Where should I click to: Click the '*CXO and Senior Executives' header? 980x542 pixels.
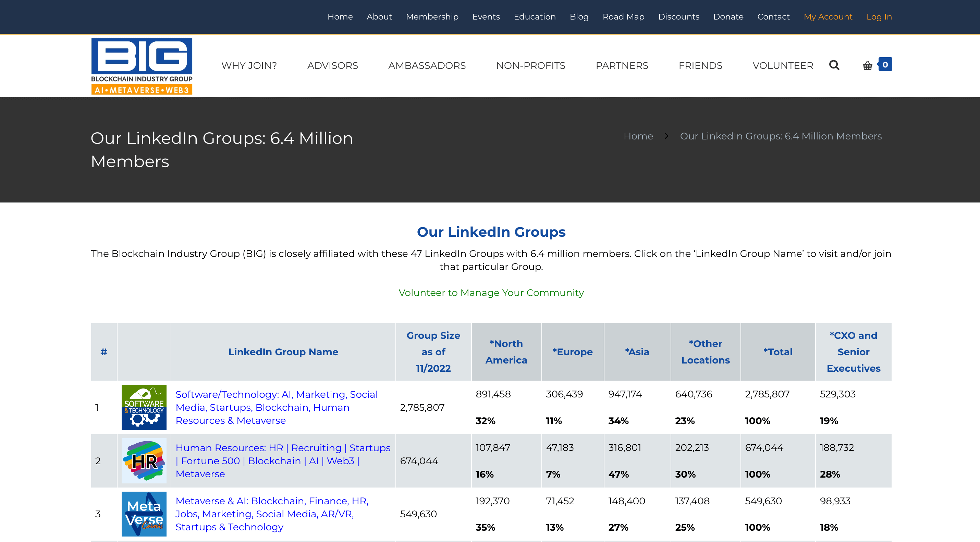coord(853,352)
